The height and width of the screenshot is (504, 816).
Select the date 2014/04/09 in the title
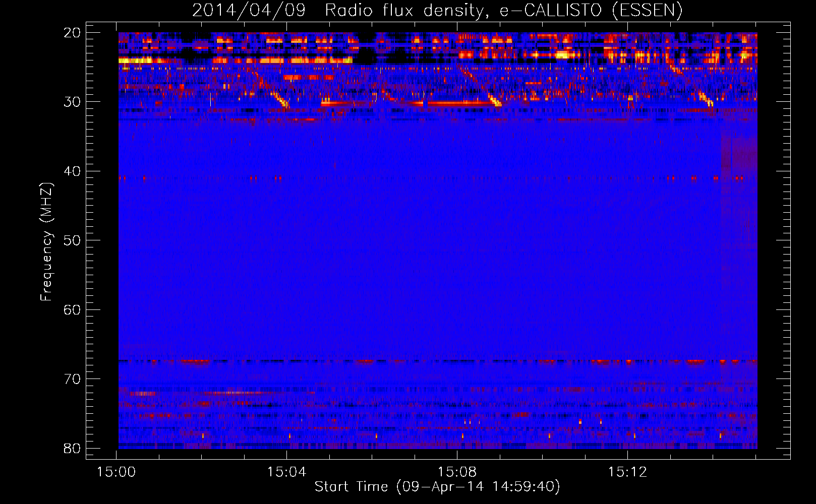click(249, 10)
